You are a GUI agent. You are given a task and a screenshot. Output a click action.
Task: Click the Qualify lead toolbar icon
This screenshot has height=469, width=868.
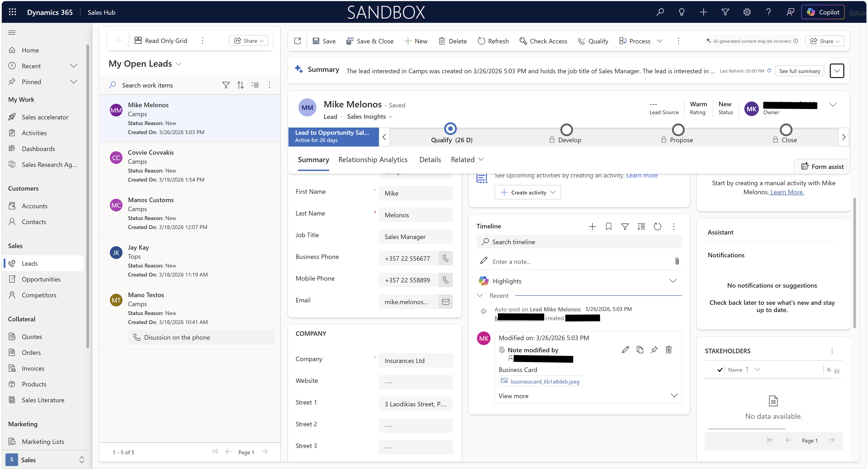(582, 41)
